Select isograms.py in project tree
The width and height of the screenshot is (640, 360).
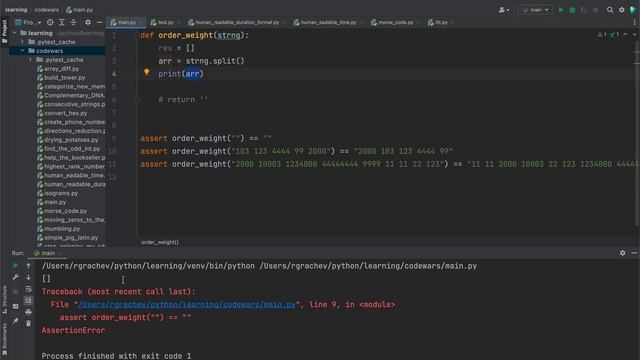coord(61,193)
